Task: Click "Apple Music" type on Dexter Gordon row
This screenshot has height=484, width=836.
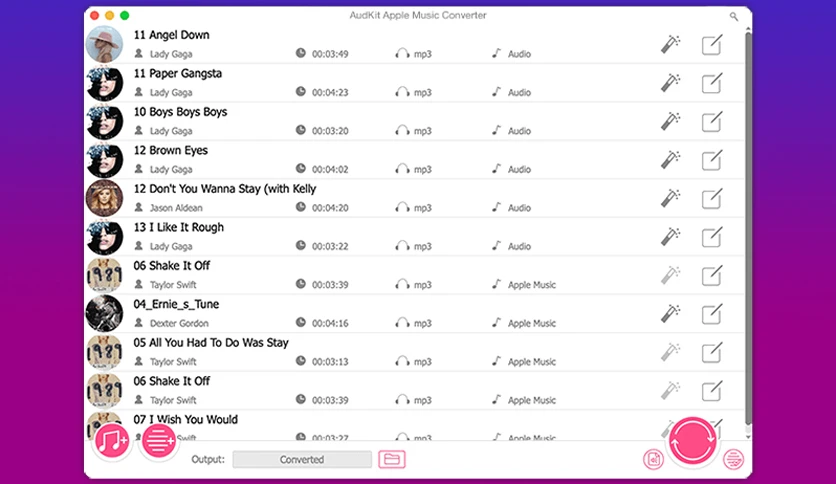Action: click(x=532, y=324)
